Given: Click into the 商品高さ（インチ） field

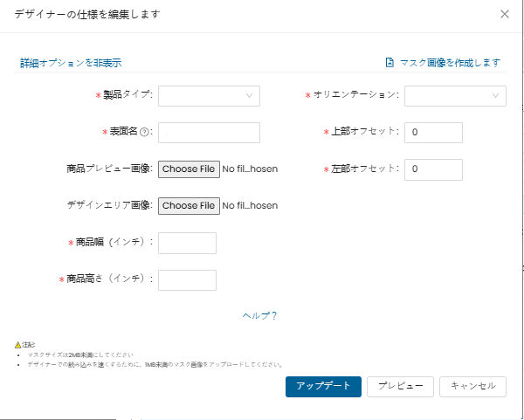Looking at the screenshot, I should coord(187,279).
